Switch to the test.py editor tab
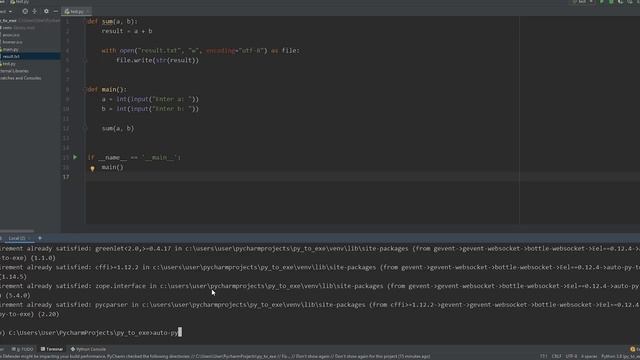The height and width of the screenshot is (360, 640). 77,11
